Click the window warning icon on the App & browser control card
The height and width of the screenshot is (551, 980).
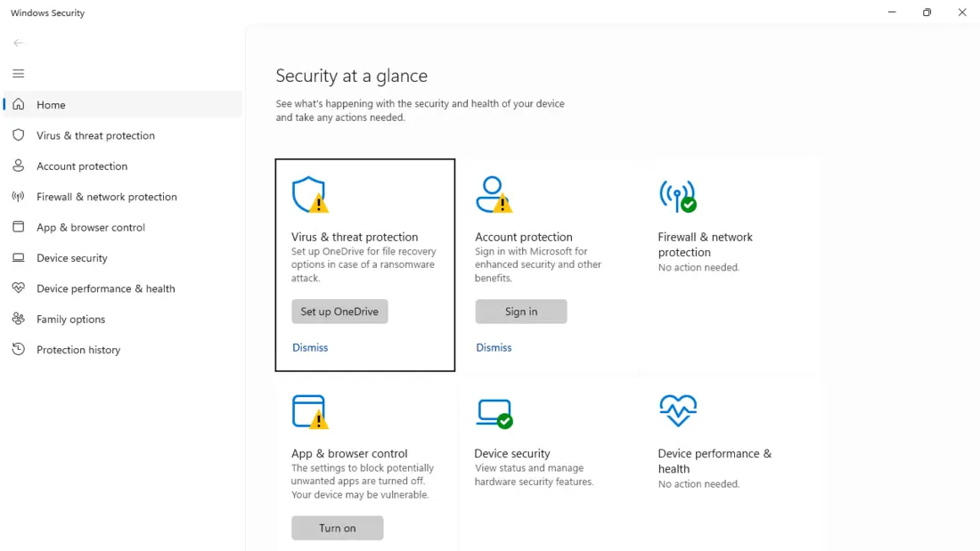click(310, 411)
